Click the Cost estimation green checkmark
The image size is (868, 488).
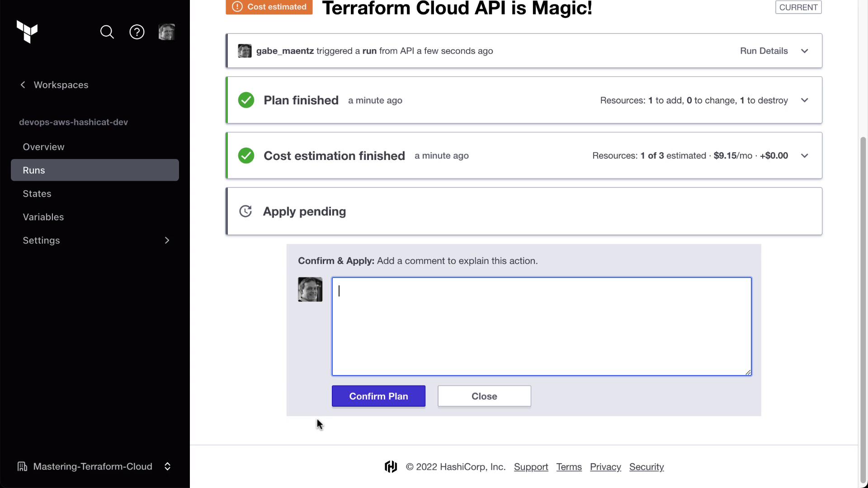[246, 156]
